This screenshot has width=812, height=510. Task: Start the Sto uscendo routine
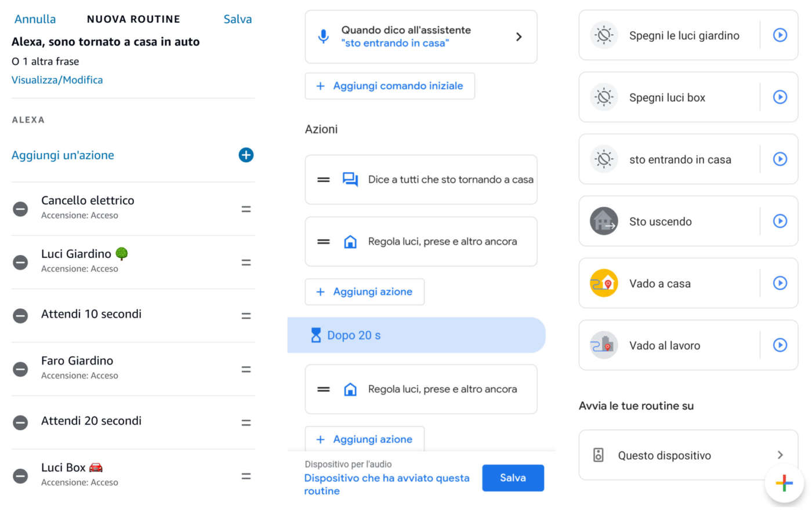[780, 221]
